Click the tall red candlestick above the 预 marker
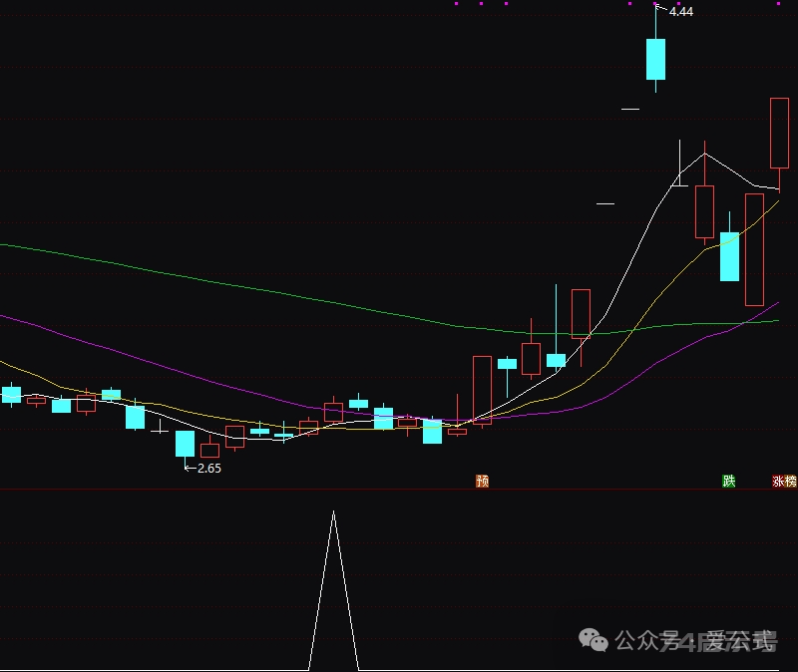Image resolution: width=798 pixels, height=672 pixels. pos(482,390)
